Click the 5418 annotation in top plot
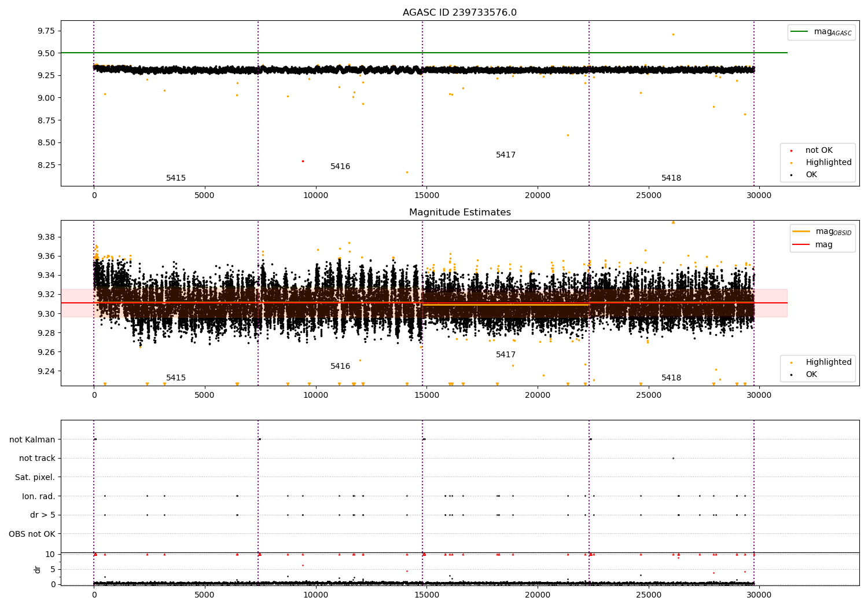Viewport: 868px width, 608px height. pos(671,178)
